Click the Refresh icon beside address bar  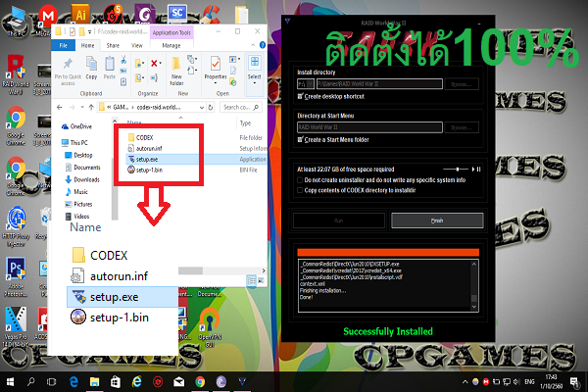[x=211, y=107]
